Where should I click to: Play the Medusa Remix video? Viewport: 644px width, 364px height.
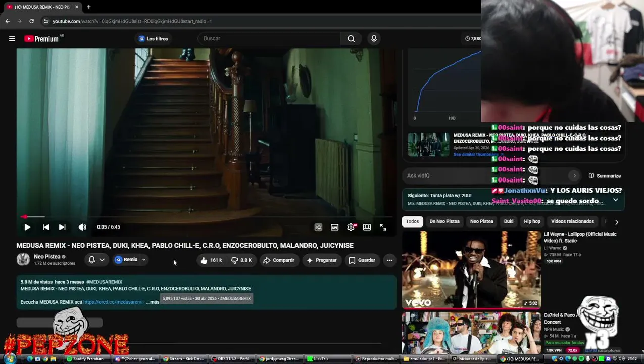pos(27,227)
